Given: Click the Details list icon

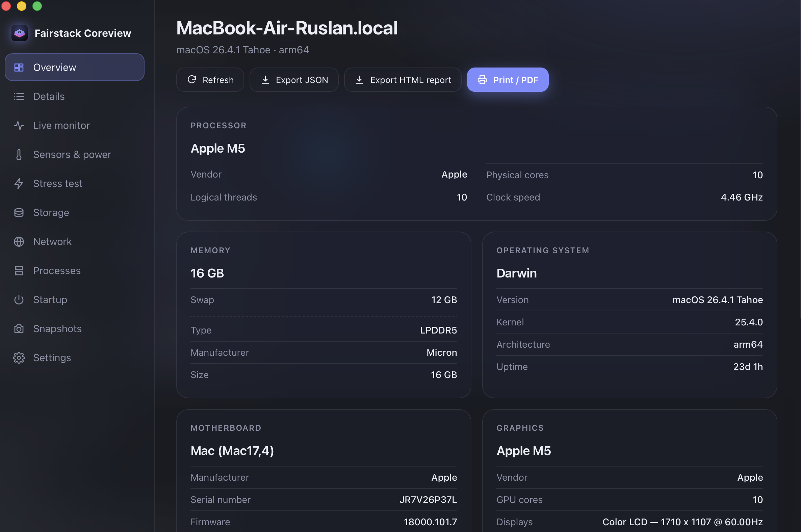Looking at the screenshot, I should tap(19, 96).
